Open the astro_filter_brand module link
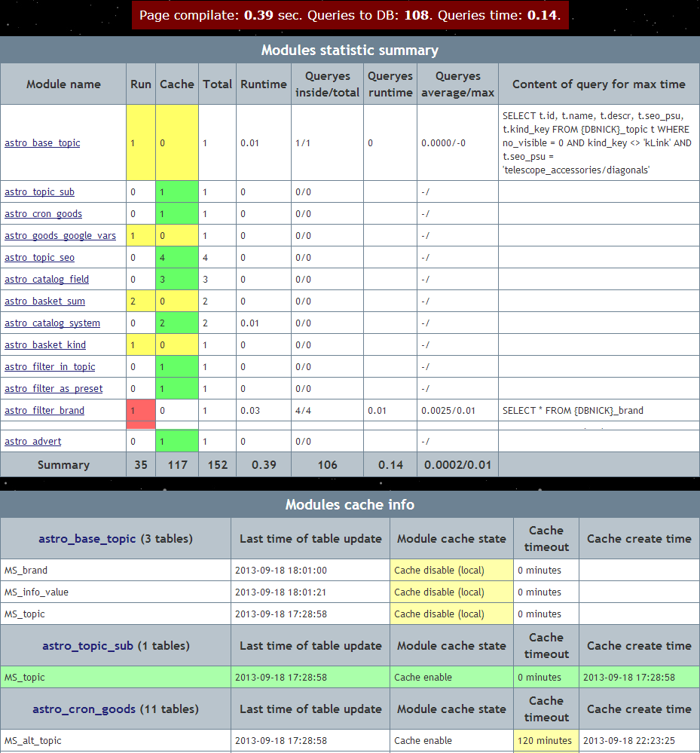700x753 pixels. tap(44, 411)
